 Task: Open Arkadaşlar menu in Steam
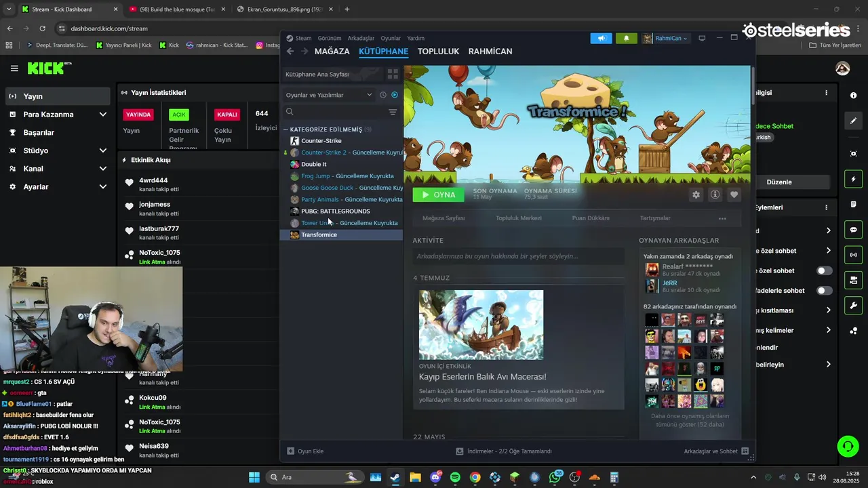point(361,38)
